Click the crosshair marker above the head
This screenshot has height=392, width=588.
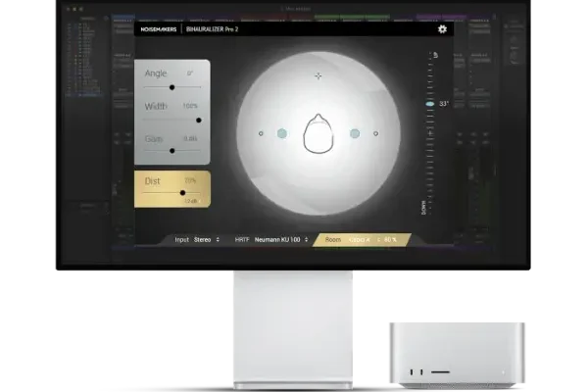coord(318,75)
